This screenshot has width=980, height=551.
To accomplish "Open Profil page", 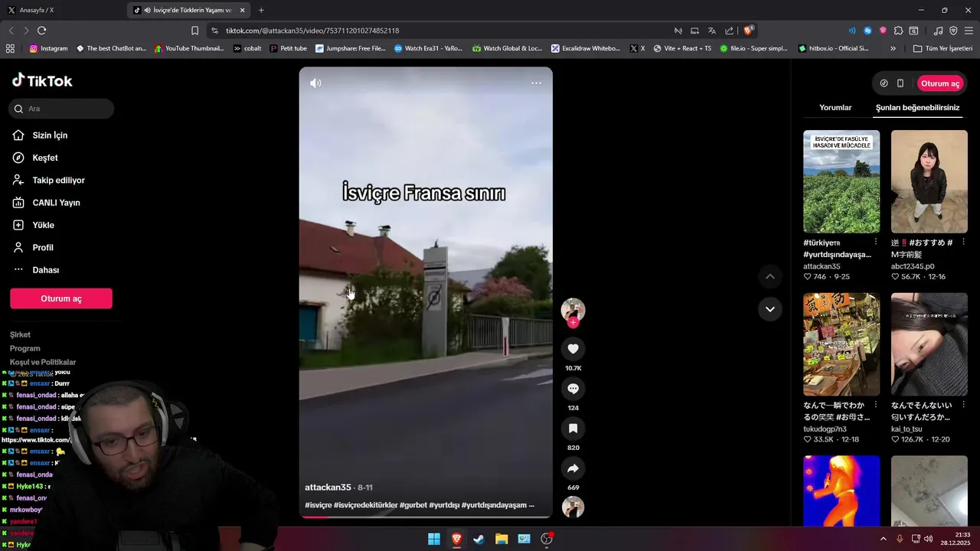I will (x=43, y=248).
